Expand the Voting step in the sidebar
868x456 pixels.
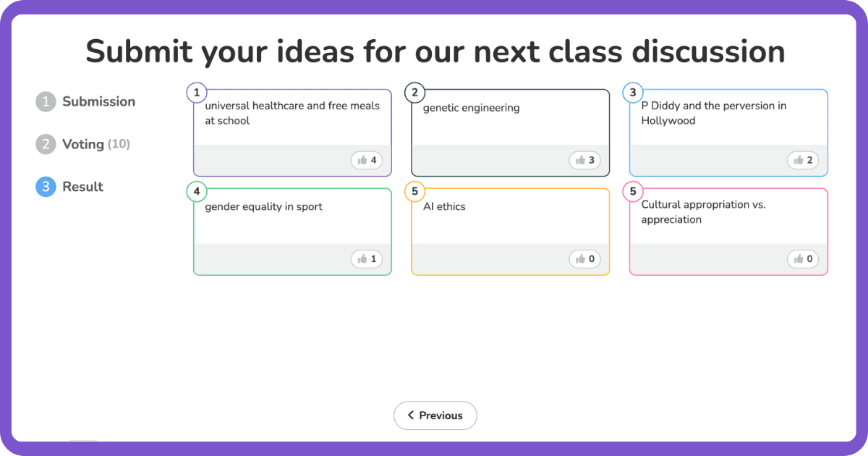82,144
